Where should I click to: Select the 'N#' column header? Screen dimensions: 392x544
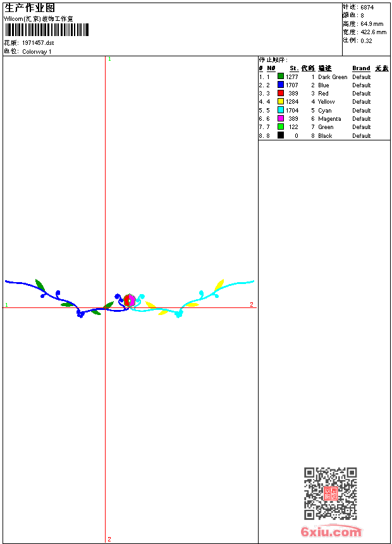(271, 68)
